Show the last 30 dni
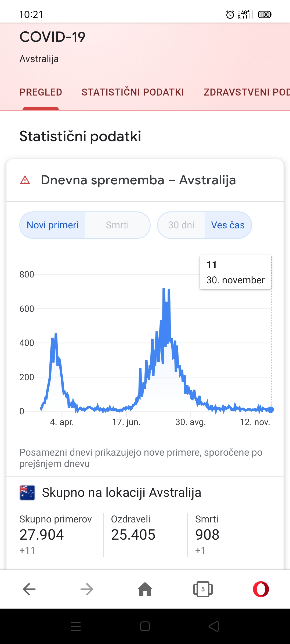 point(181,225)
